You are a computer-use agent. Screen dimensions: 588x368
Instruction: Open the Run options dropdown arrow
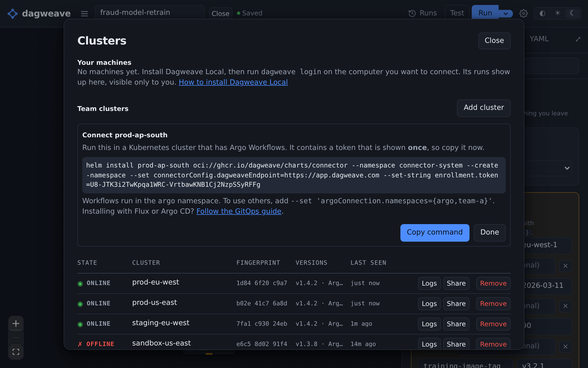click(x=506, y=13)
